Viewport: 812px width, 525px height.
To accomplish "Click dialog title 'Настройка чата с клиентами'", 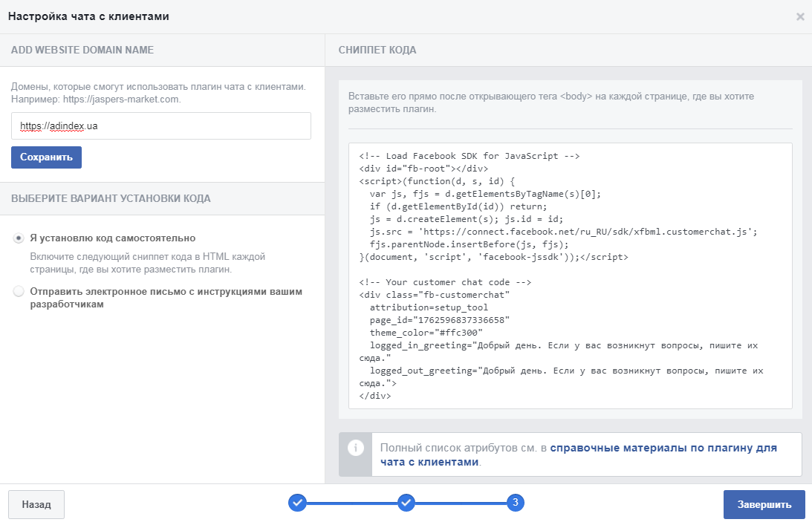I will (x=88, y=16).
